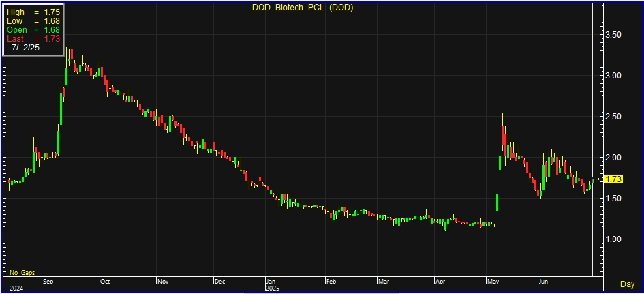
Task: Click the 2.00 price axis label
Action: pos(615,158)
